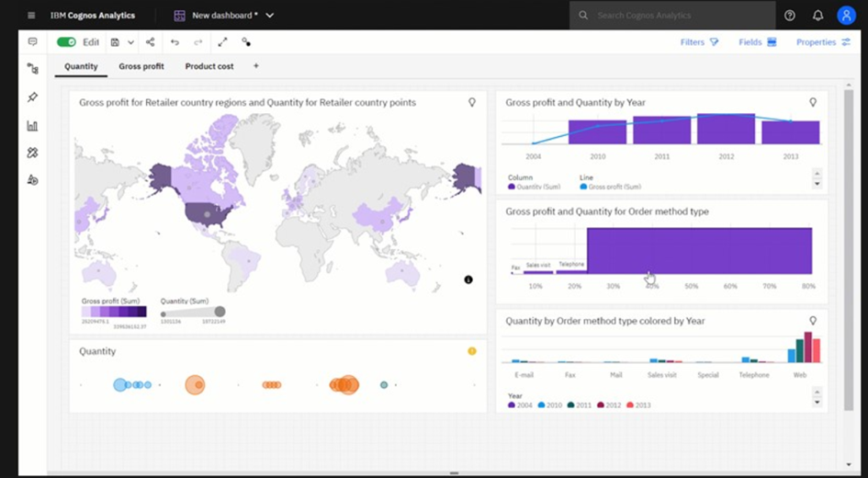
Task: Open the save options dropdown arrow
Action: [x=130, y=42]
